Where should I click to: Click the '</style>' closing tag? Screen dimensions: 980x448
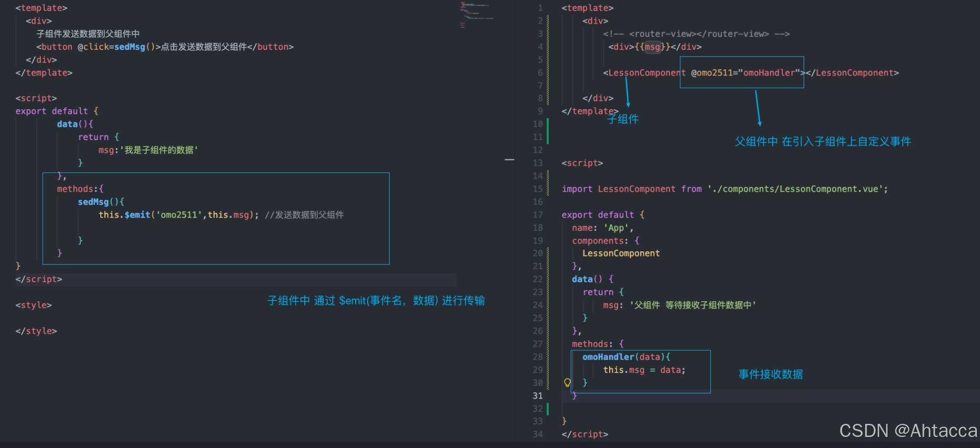[x=36, y=331]
